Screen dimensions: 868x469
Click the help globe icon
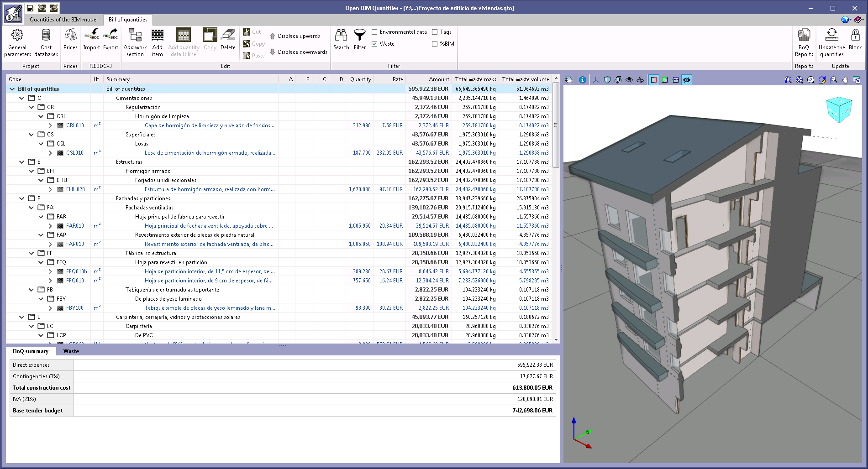click(x=845, y=20)
